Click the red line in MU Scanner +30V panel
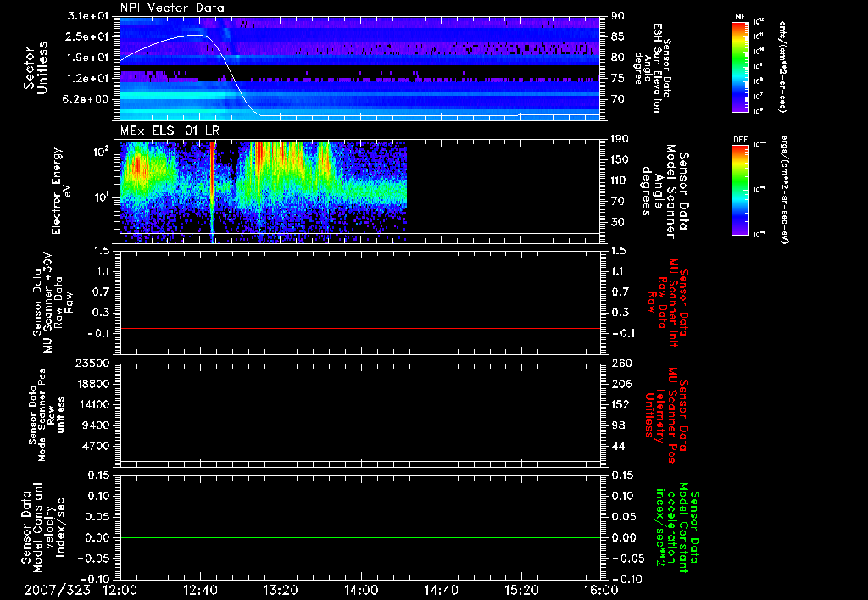 pyautogui.click(x=360, y=328)
